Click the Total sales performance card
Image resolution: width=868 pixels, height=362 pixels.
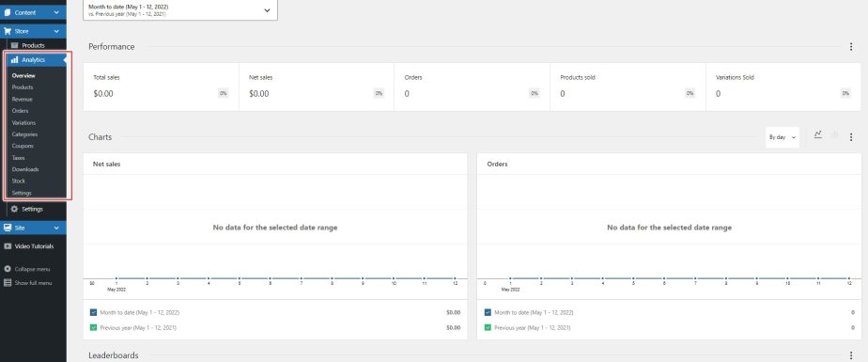click(161, 87)
